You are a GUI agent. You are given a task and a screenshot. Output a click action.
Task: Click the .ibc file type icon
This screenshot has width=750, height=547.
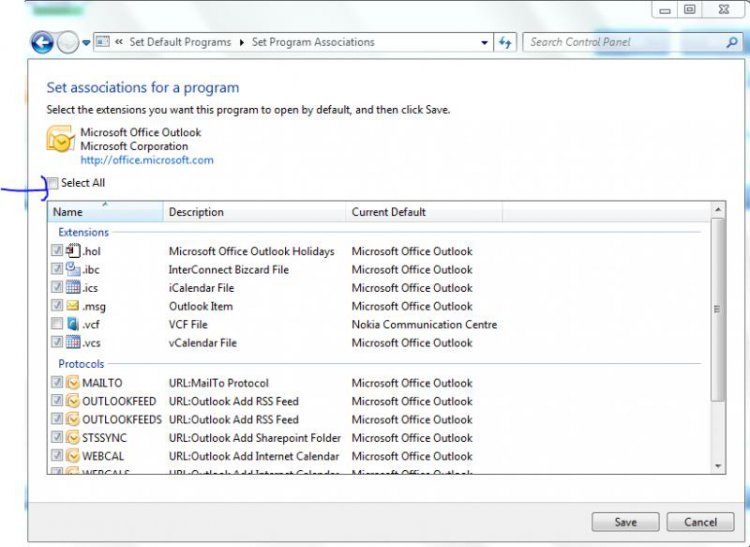73,269
